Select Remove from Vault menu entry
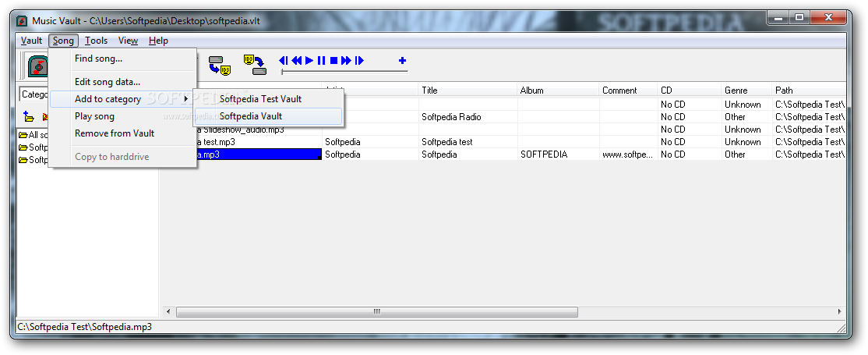Screen dimensions: 868x355 point(123,133)
